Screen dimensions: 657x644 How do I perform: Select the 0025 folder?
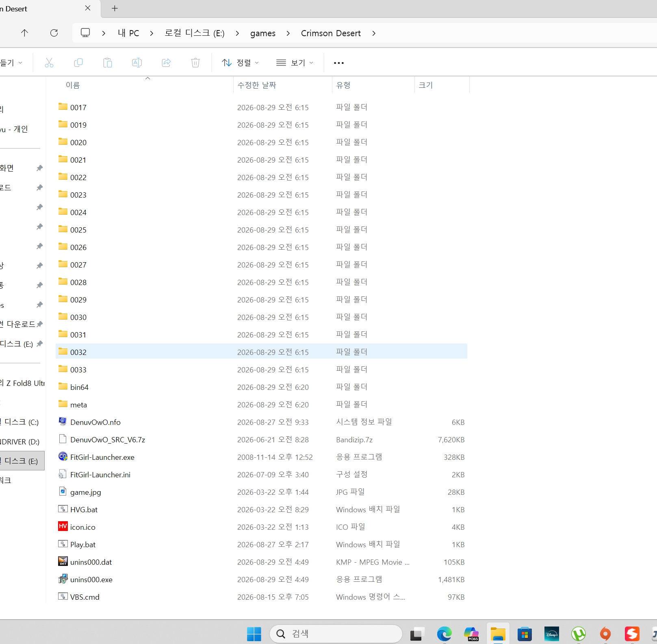point(78,230)
